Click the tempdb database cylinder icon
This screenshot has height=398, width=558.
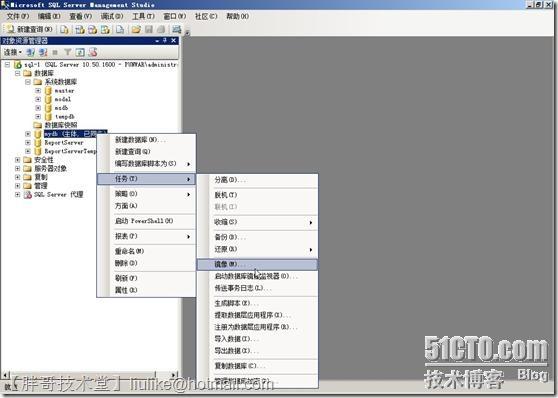(x=48, y=116)
